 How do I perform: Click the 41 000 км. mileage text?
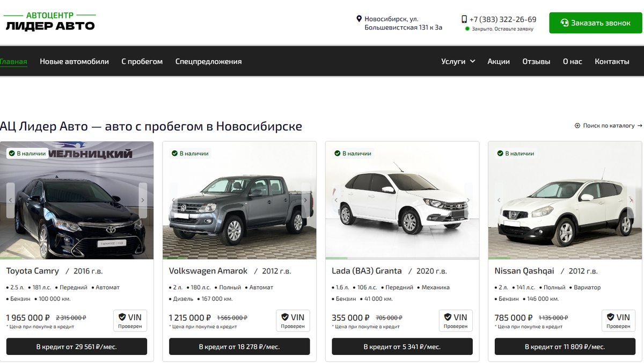(x=379, y=299)
